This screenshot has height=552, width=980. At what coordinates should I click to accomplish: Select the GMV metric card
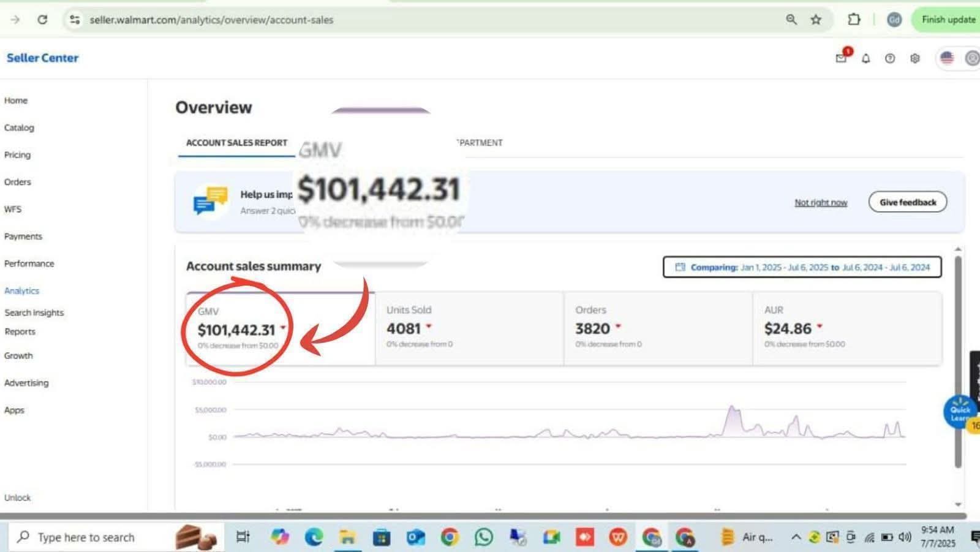click(281, 328)
